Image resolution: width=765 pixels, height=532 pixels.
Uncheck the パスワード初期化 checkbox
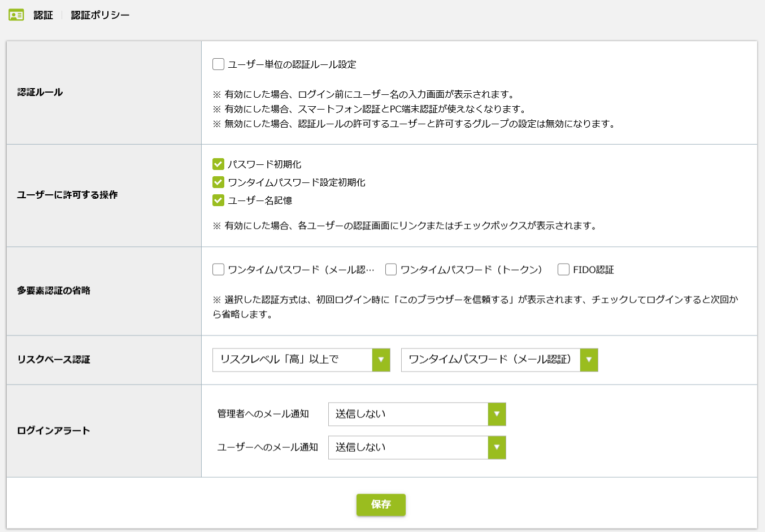point(218,164)
